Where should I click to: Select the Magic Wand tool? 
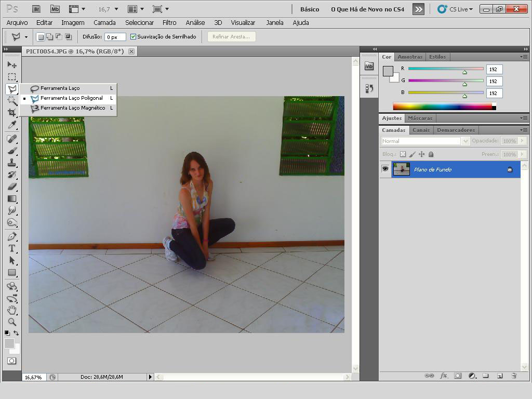[x=12, y=100]
